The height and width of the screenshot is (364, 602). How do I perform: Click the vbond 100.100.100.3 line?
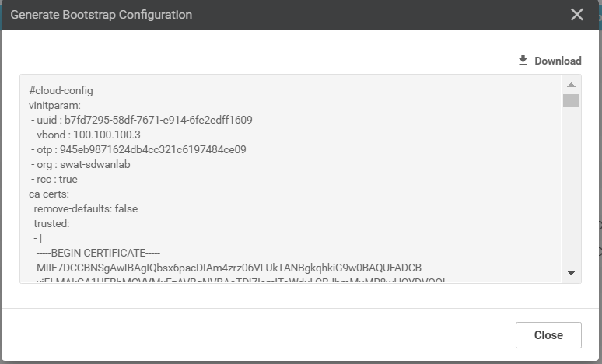tap(91, 135)
